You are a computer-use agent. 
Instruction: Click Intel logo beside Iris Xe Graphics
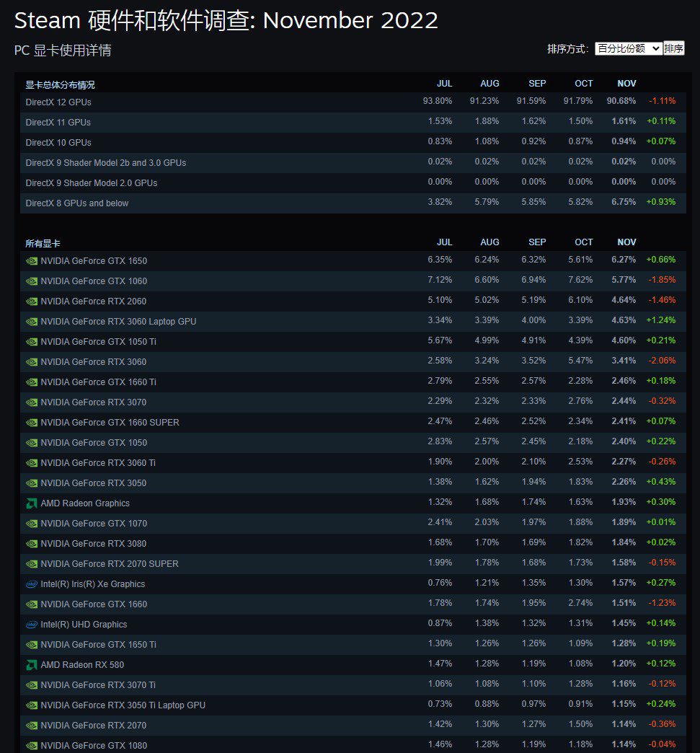tap(32, 584)
